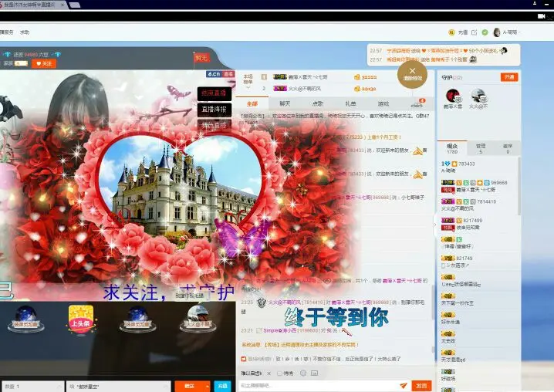Click the green checkmark status icon
The image size is (554, 392).
[485, 32]
